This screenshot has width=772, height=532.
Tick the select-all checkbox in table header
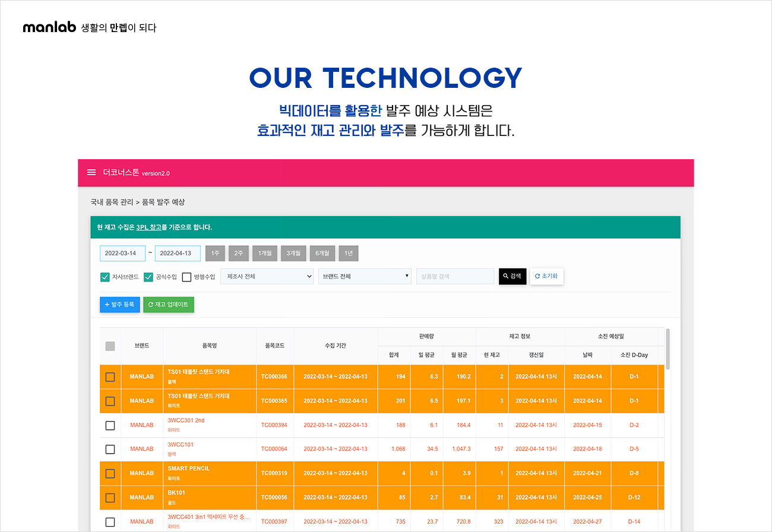[x=110, y=346]
